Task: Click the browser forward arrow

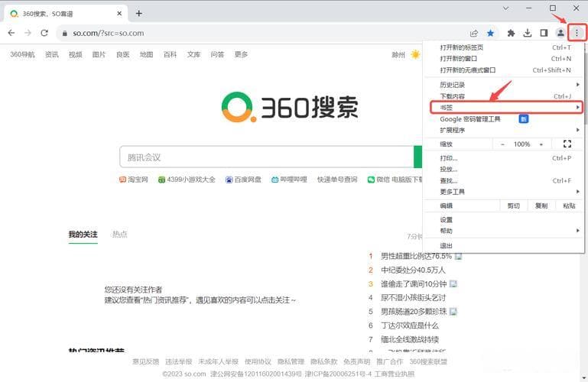Action: [x=28, y=33]
